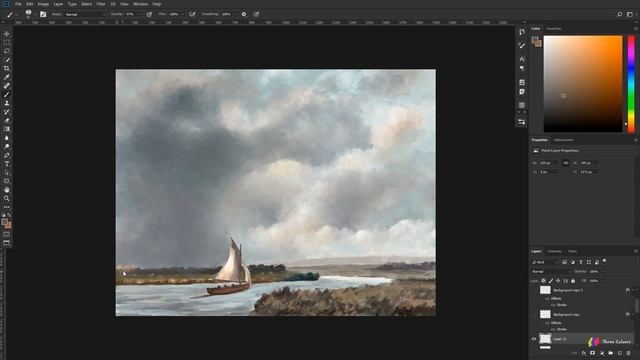Select the Dodge tool

(x=7, y=146)
